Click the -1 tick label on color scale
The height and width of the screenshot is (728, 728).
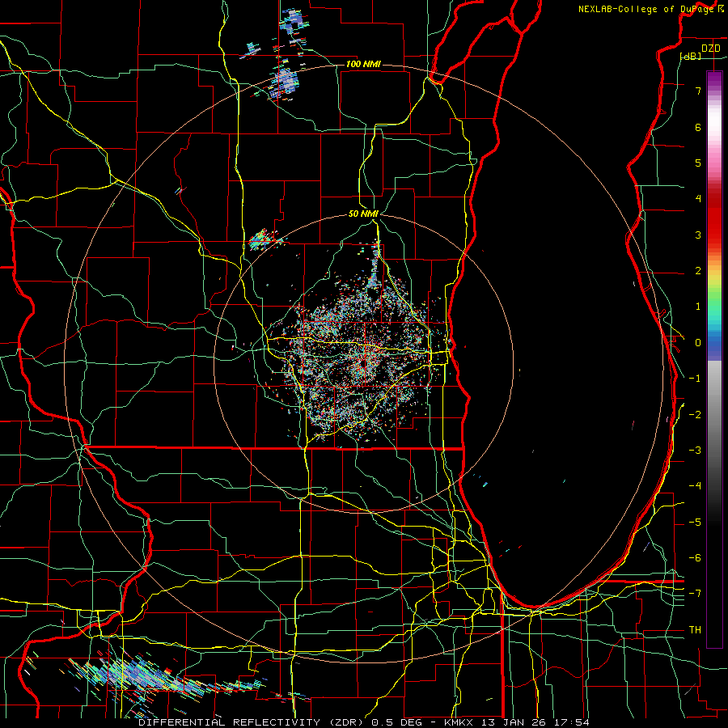pos(695,379)
